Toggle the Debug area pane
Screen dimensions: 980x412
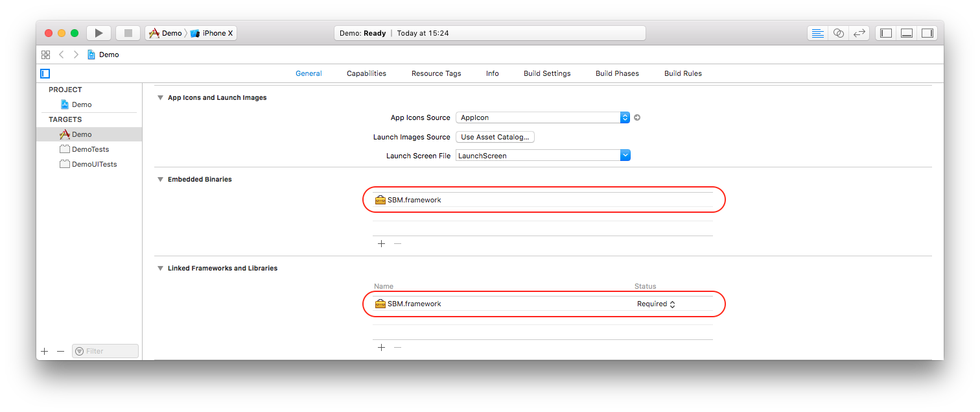(907, 33)
